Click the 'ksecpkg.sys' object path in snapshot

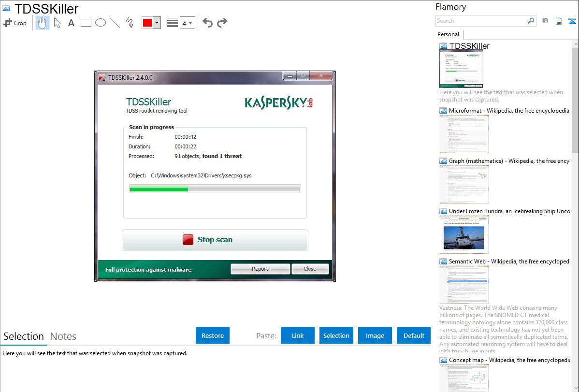pyautogui.click(x=201, y=176)
